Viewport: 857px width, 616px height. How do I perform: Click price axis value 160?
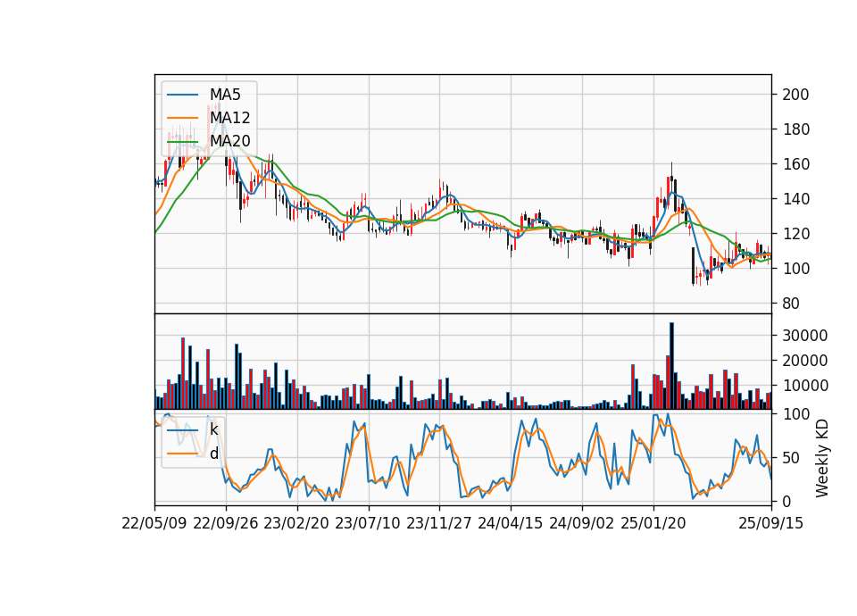pyautogui.click(x=795, y=164)
